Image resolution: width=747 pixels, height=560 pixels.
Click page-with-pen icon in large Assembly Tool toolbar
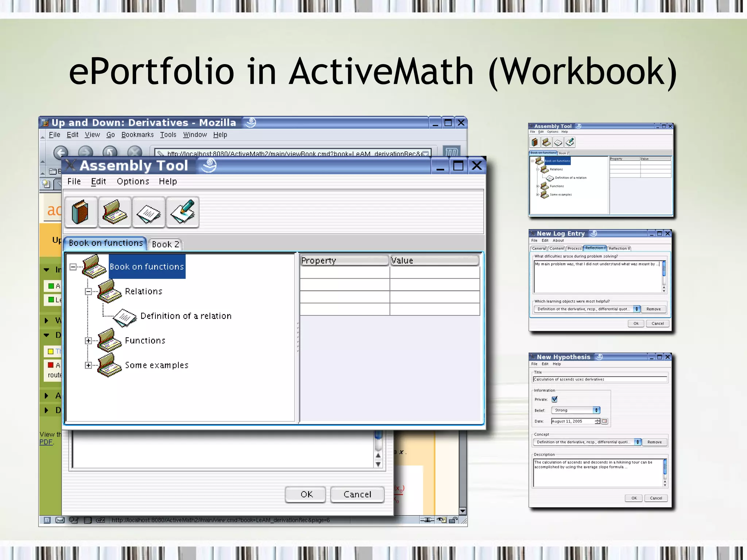coord(182,212)
